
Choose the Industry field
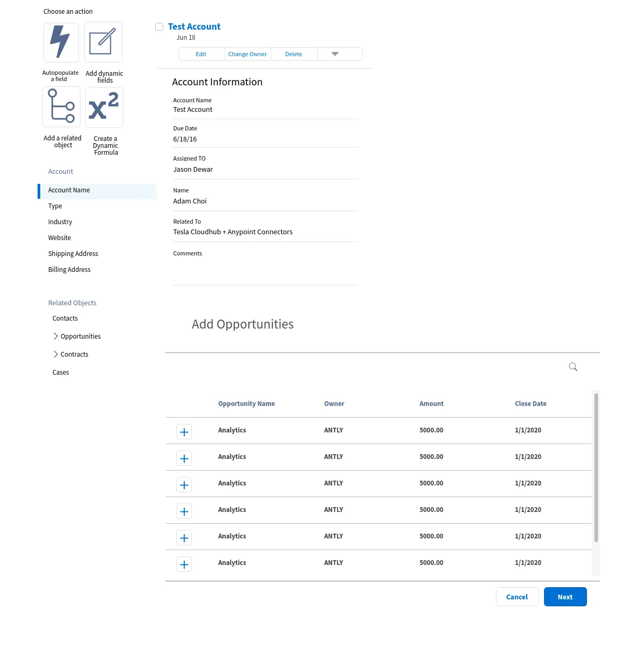[60, 222]
